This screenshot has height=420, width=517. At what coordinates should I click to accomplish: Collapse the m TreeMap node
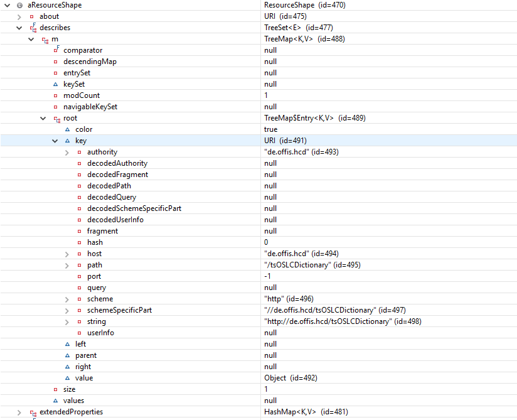click(x=31, y=40)
